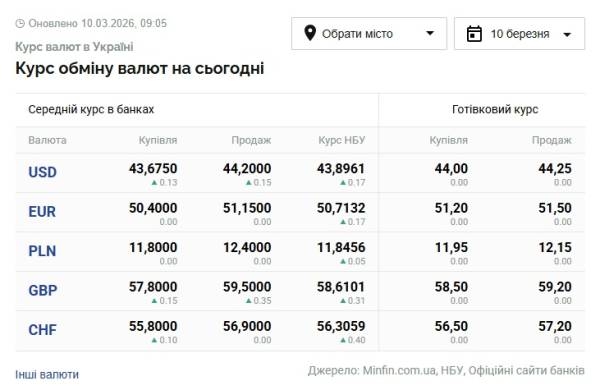Click PLN NBU rate 11,8456
Image resolution: width=600 pixels, height=390 pixels.
341,247
